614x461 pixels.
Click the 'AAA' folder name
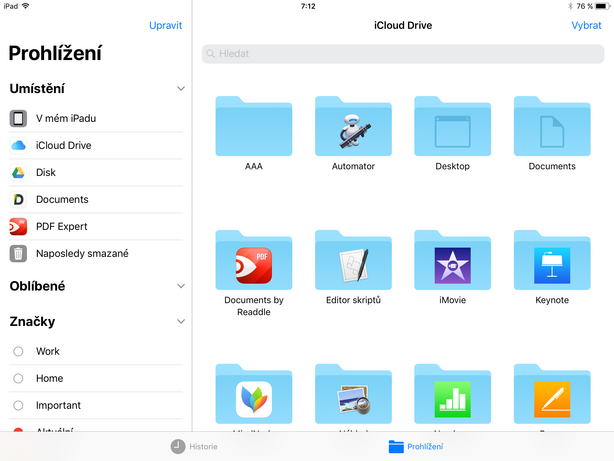click(x=254, y=166)
